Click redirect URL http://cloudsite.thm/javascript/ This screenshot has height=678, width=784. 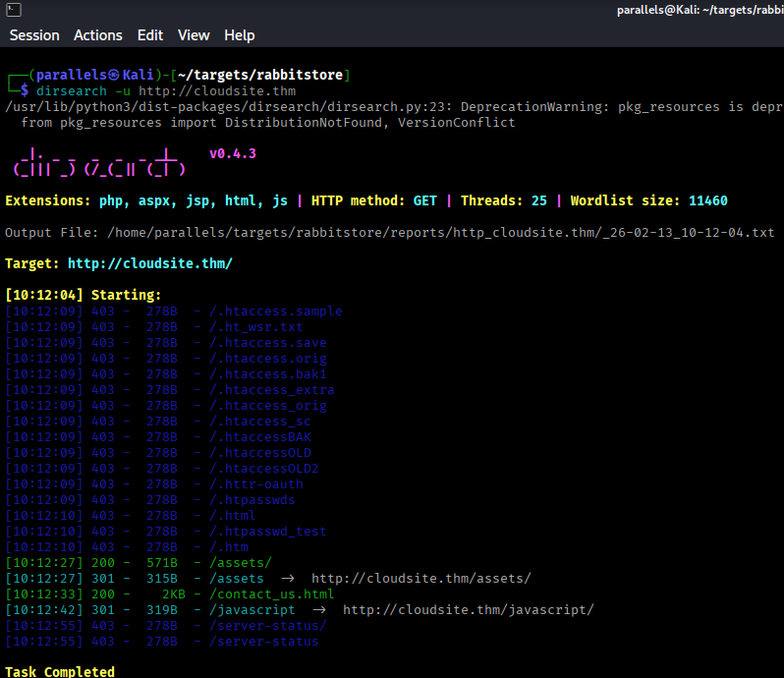(468, 610)
